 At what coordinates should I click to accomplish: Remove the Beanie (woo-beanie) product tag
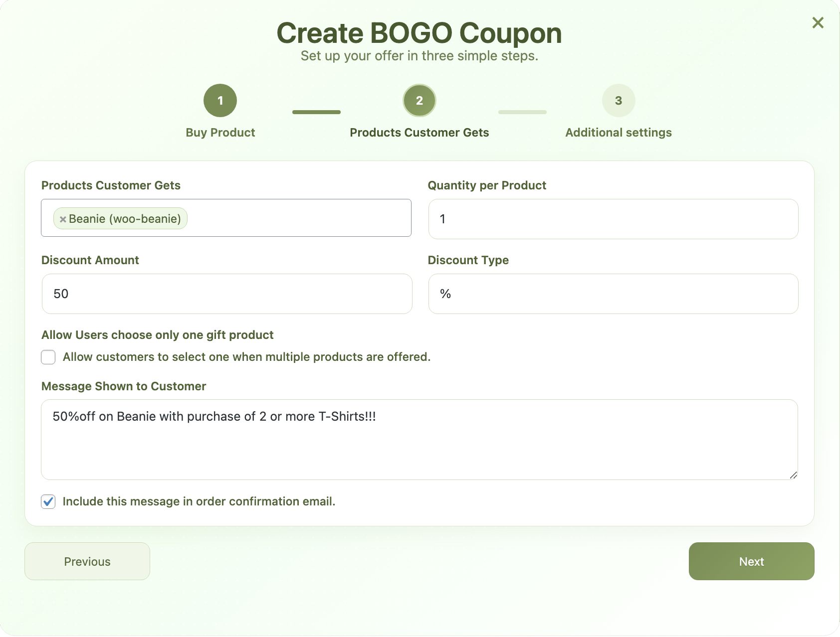tap(63, 219)
